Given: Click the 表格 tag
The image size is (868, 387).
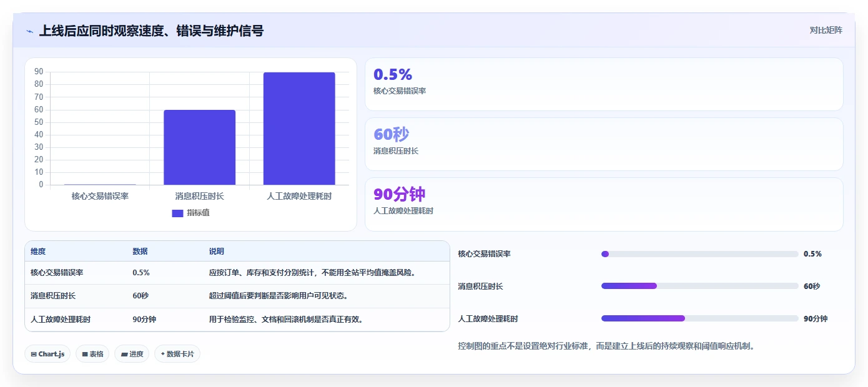Looking at the screenshot, I should [92, 354].
